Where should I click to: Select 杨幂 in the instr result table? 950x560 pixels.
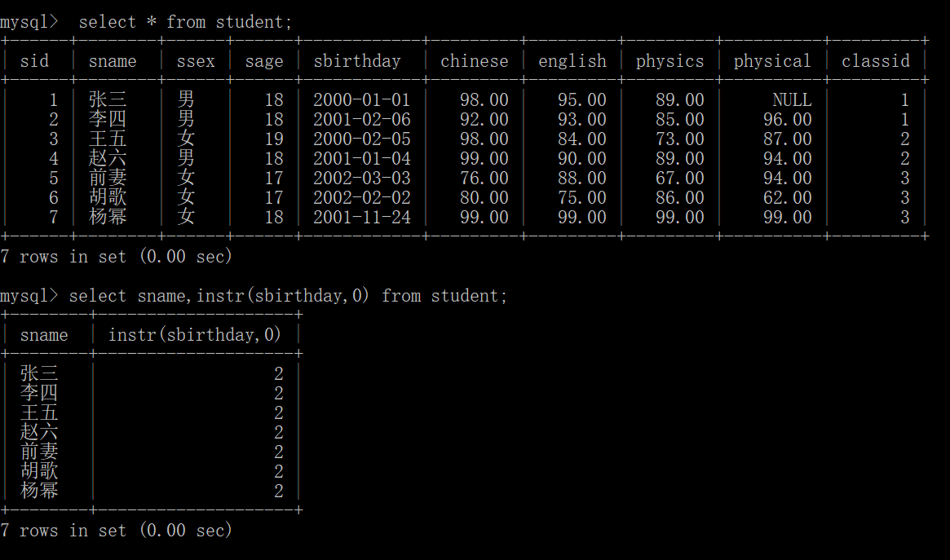pyautogui.click(x=39, y=491)
